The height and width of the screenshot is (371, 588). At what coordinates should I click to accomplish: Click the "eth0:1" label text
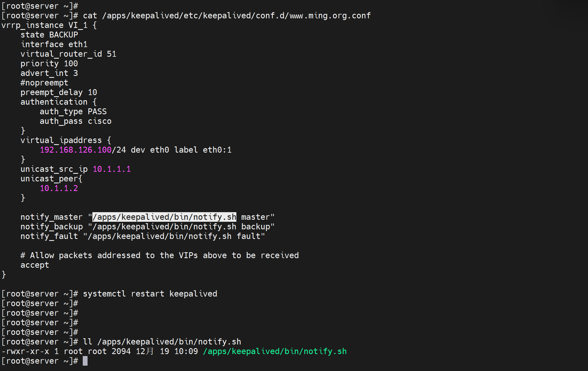tap(217, 150)
